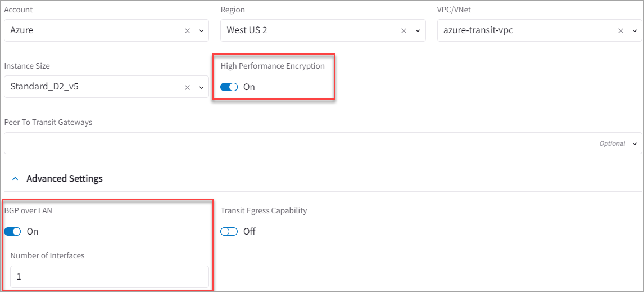644x292 pixels.
Task: Click the Azure value in Account box
Action: [22, 30]
